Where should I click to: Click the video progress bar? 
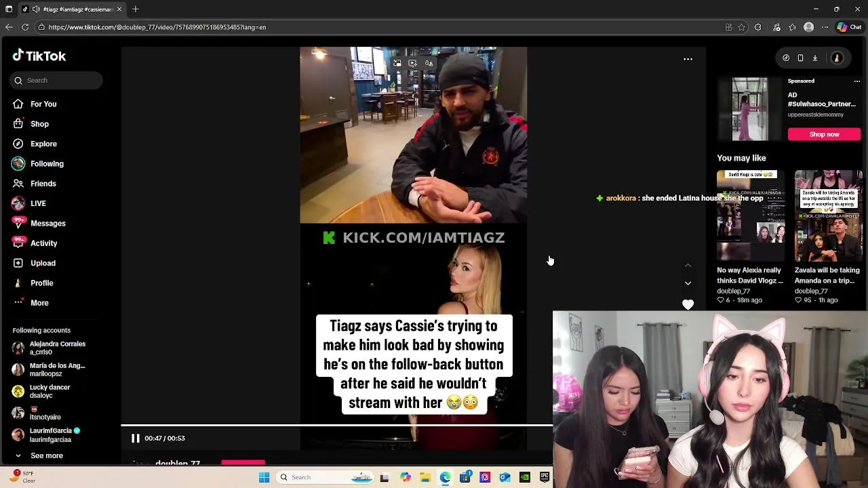pyautogui.click(x=337, y=426)
